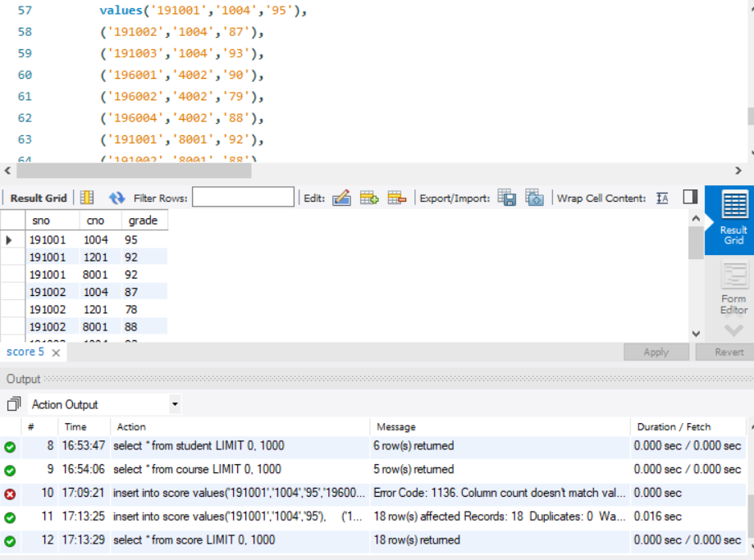Close the score 5 result tab

56,353
